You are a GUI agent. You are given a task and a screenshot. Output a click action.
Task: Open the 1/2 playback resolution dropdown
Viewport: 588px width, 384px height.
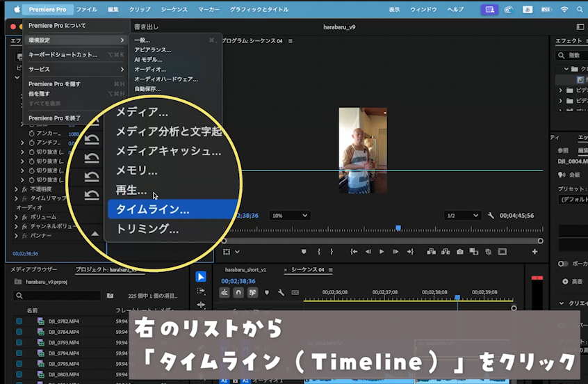click(x=462, y=216)
